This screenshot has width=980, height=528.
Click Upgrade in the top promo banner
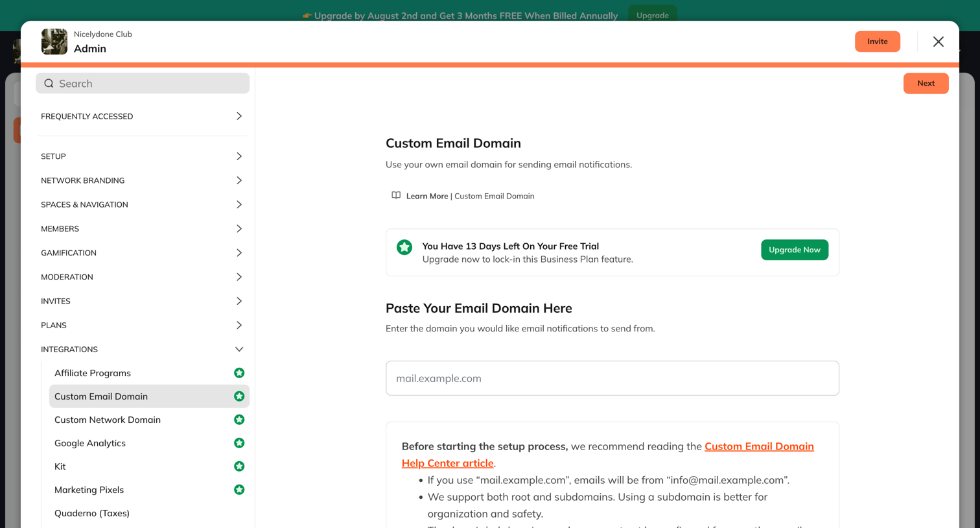[x=652, y=15]
